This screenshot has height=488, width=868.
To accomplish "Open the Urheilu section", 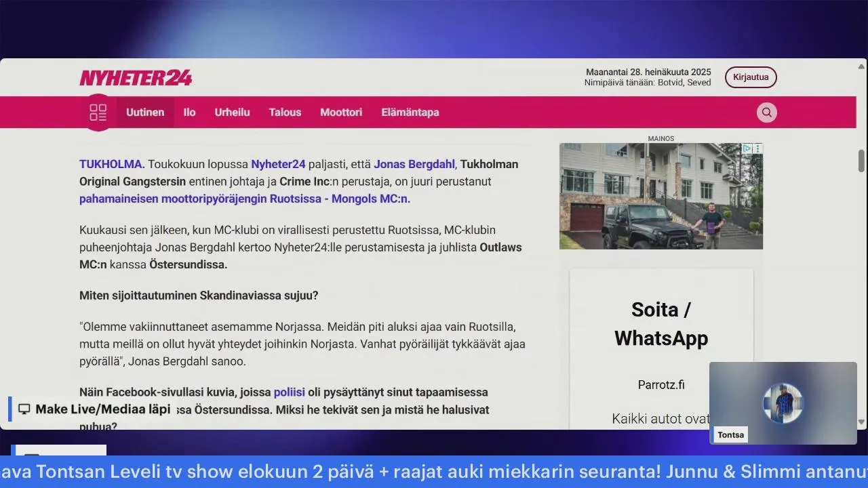I will (x=233, y=113).
